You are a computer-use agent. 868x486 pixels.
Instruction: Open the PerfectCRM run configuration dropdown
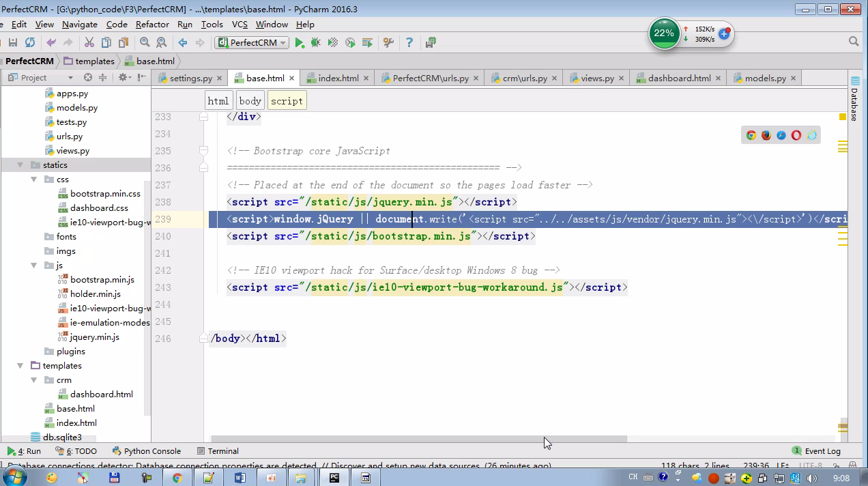(252, 42)
